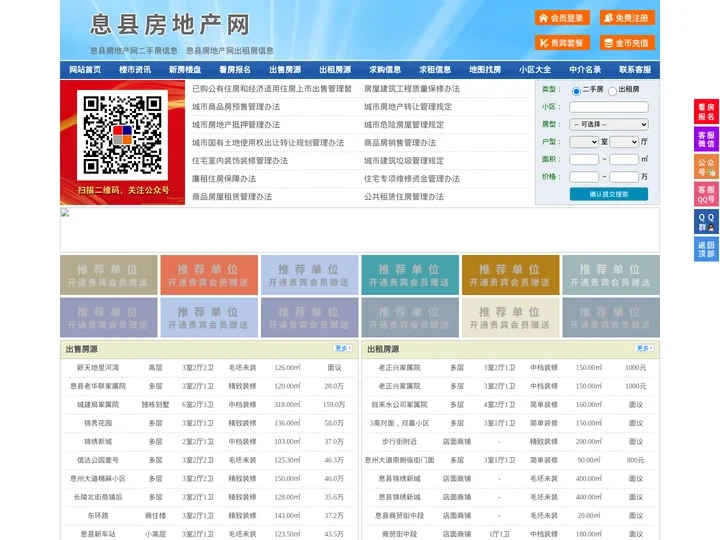Click the 客服QQ号 side floating icon
The image size is (720, 540).
(x=706, y=194)
